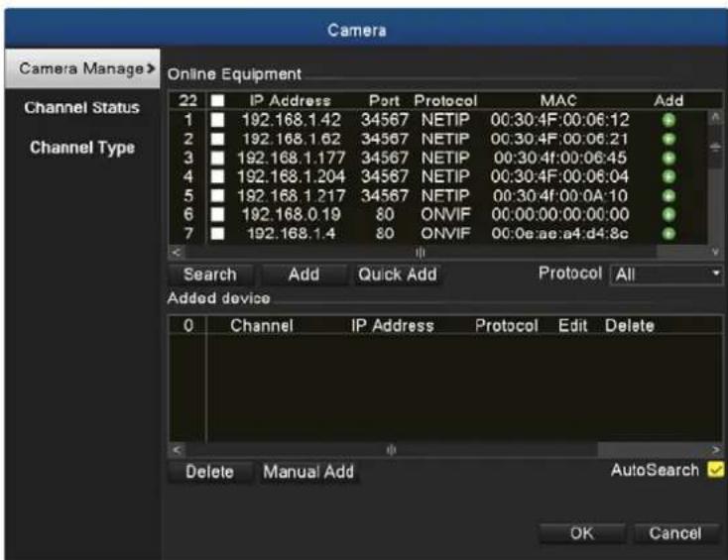Toggle the select-all checkbox in the Online Equipment header
The width and height of the screenshot is (728, 560).
coord(217,101)
